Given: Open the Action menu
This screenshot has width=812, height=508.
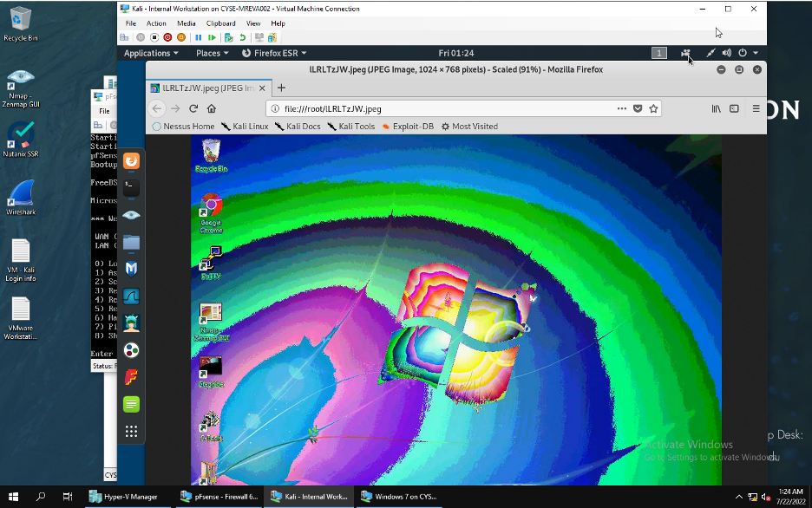Looking at the screenshot, I should pyautogui.click(x=156, y=23).
